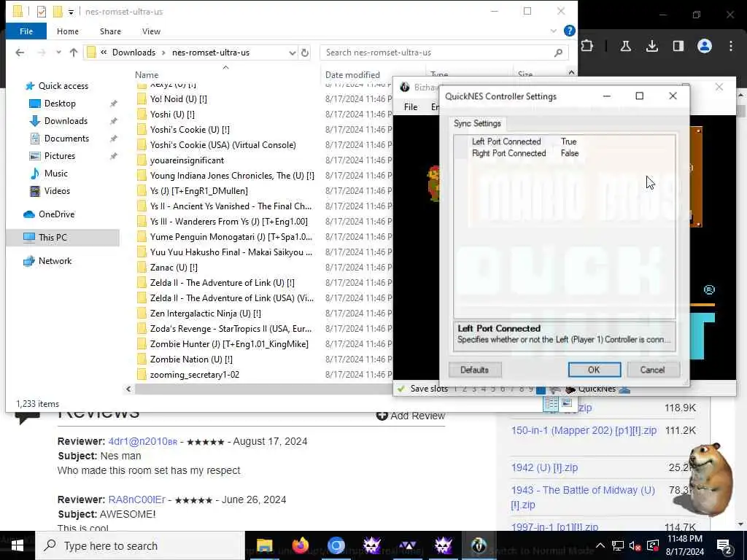
Task: Click the Up one level arrow in Explorer
Action: (74, 52)
